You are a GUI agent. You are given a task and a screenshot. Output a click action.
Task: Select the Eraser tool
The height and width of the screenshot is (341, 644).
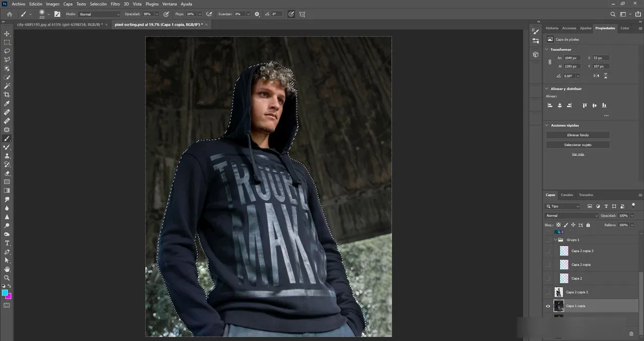coord(7,173)
